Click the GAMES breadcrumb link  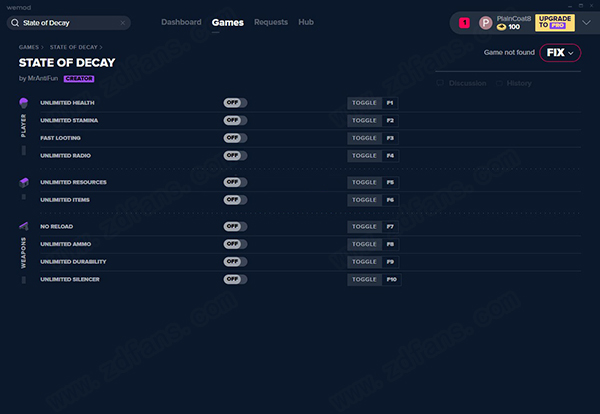29,47
